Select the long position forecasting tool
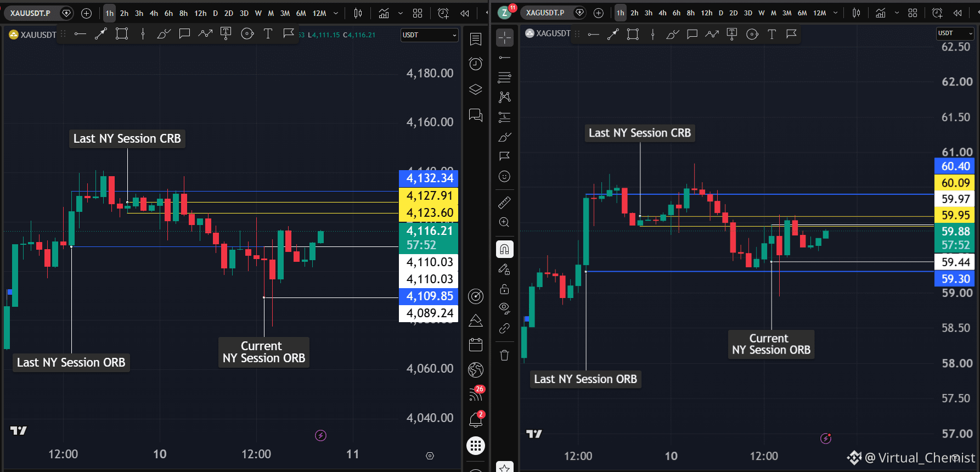The height and width of the screenshot is (472, 980). click(505, 117)
